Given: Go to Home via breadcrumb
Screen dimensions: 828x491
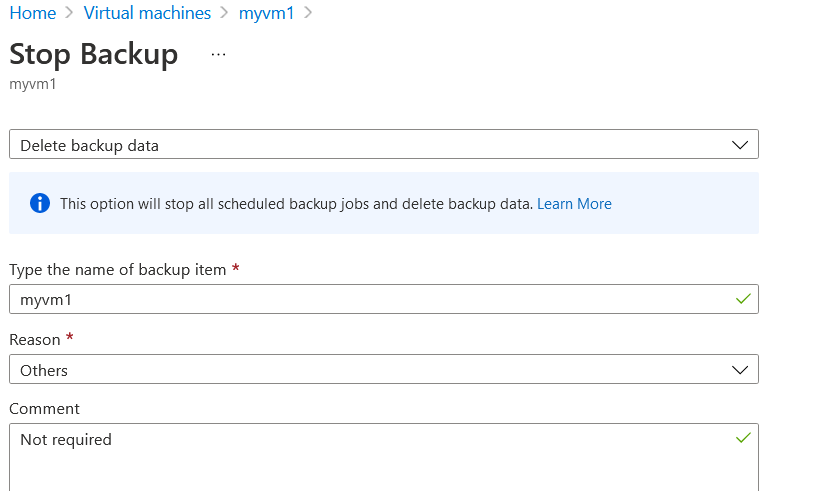Looking at the screenshot, I should [33, 13].
